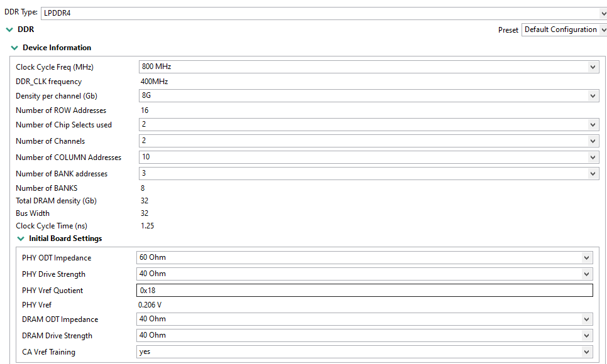Open the DRAM Drive Strength dropdown
Image resolution: width=607 pixels, height=364 pixels.
tap(364, 336)
